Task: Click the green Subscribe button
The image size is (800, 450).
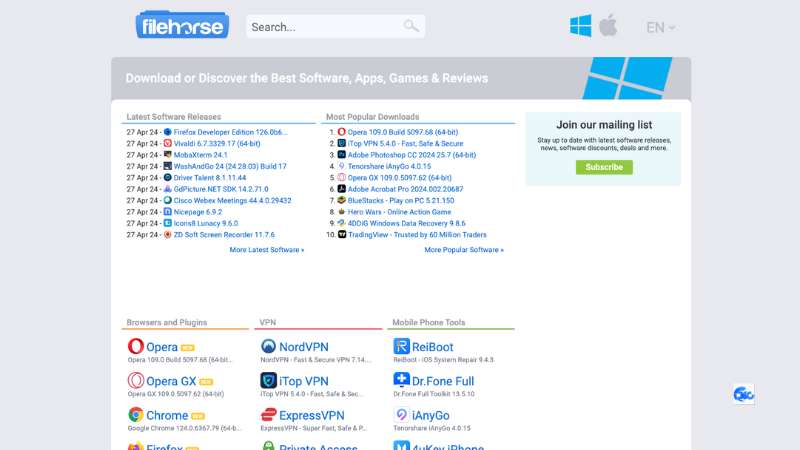Action: tap(604, 167)
